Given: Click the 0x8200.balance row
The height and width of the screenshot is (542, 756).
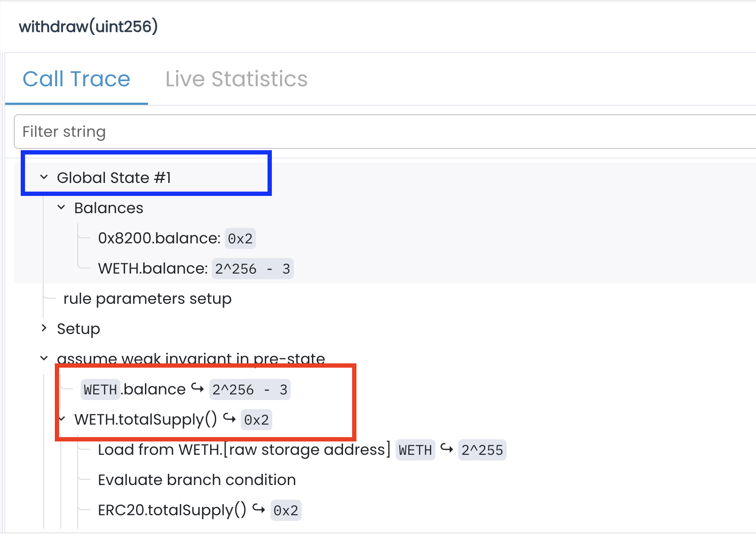Looking at the screenshot, I should tap(159, 238).
